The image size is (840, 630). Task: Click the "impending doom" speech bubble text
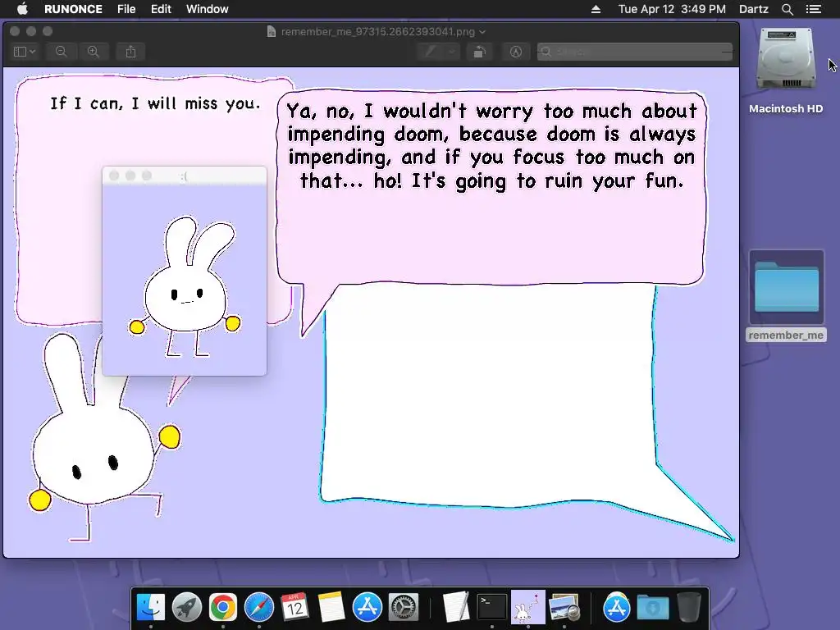pos(492,146)
